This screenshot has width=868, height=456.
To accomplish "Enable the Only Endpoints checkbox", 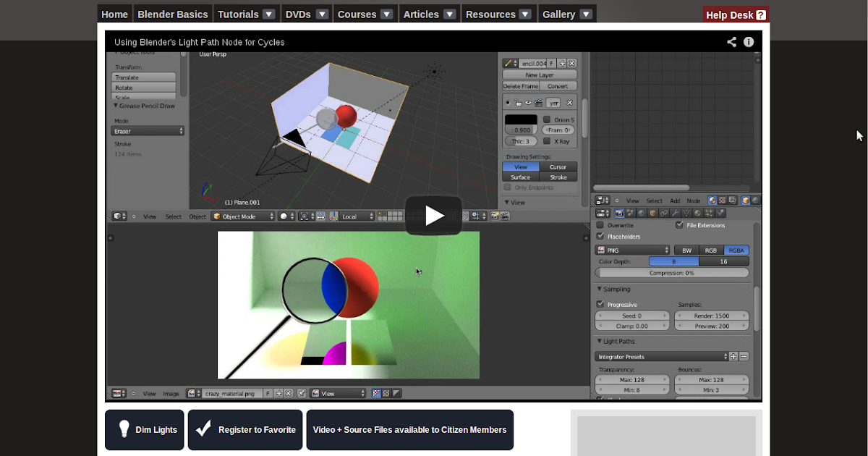I will click(x=509, y=187).
